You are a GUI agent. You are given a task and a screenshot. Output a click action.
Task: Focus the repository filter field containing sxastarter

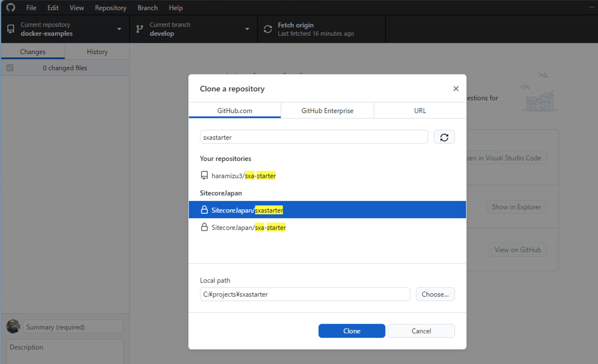click(314, 137)
